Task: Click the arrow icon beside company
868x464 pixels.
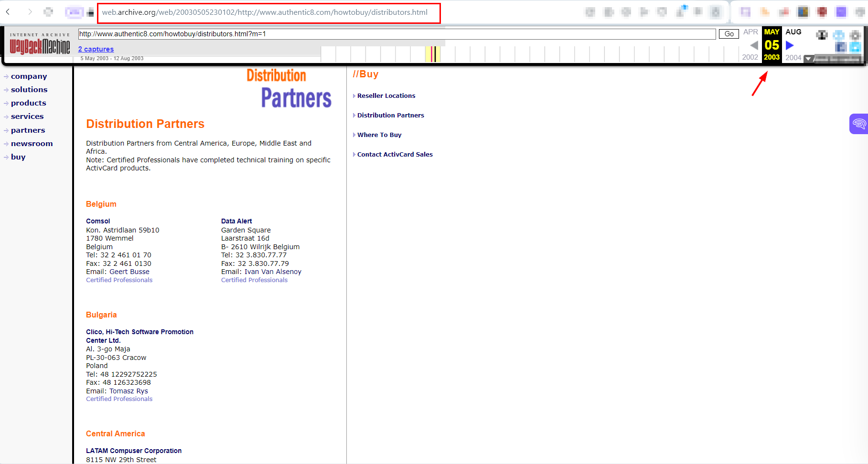Action: pos(6,76)
